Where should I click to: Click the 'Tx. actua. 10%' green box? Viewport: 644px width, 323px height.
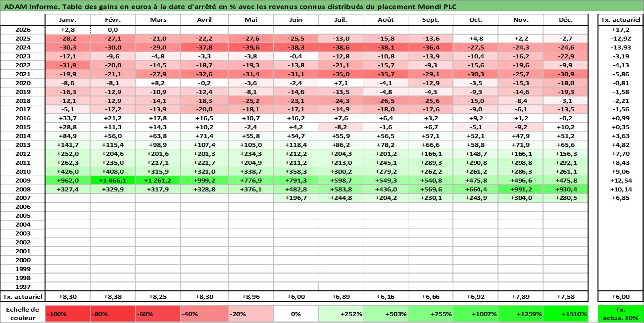click(x=621, y=314)
